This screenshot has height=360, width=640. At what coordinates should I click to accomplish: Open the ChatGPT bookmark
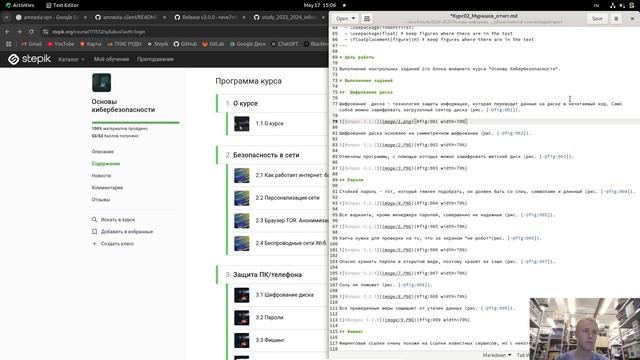coord(284,44)
